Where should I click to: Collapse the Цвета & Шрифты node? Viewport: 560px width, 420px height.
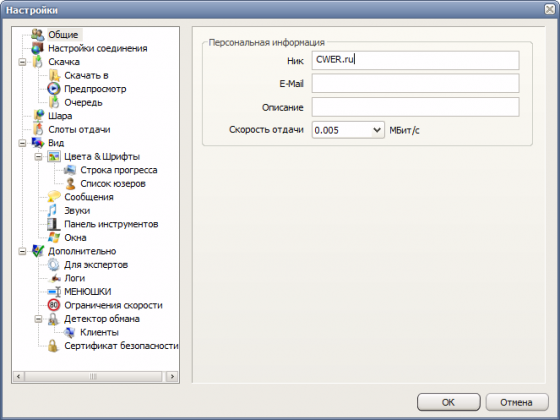38,156
